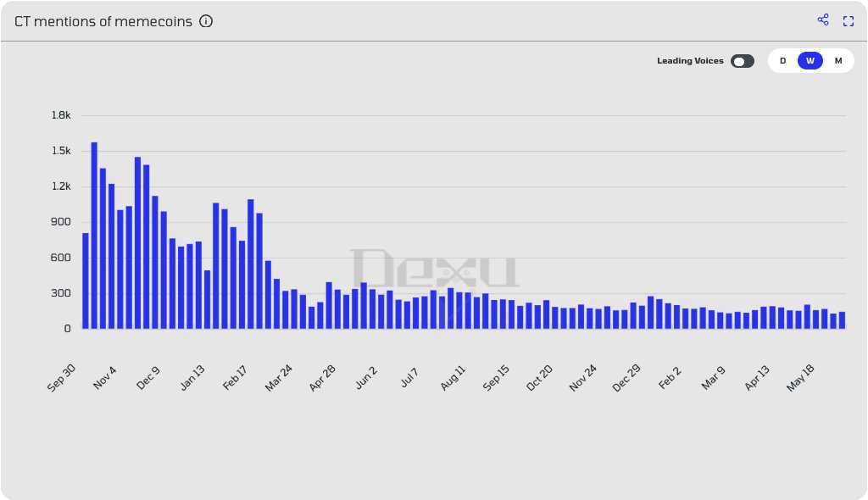Expand chart to fullscreen
The height and width of the screenshot is (500, 868).
(x=848, y=21)
